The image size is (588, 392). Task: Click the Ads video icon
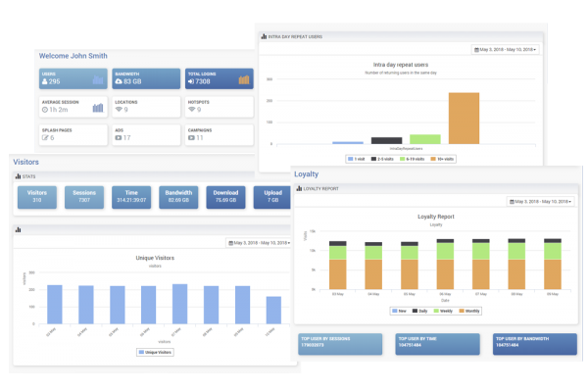click(119, 137)
